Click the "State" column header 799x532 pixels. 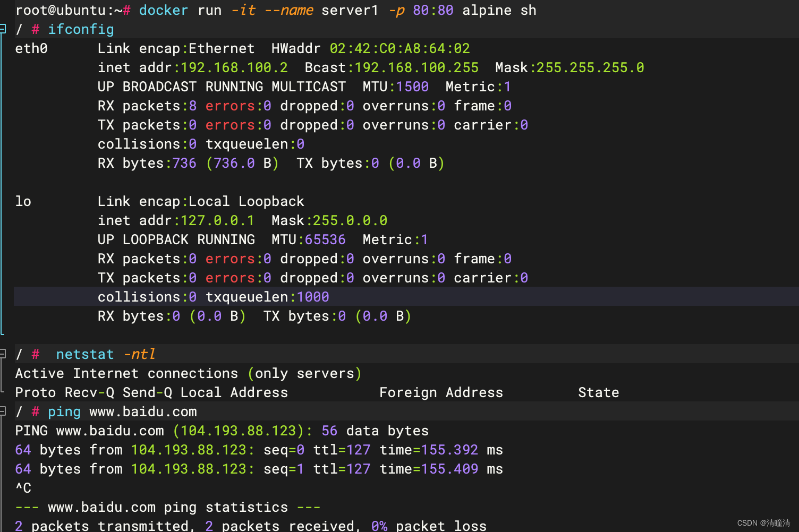pyautogui.click(x=599, y=392)
